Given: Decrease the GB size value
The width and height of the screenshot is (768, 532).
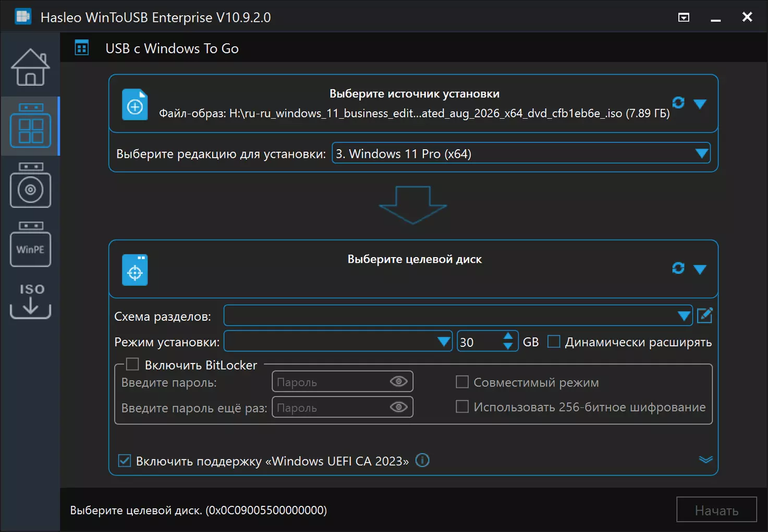Looking at the screenshot, I should tap(508, 346).
